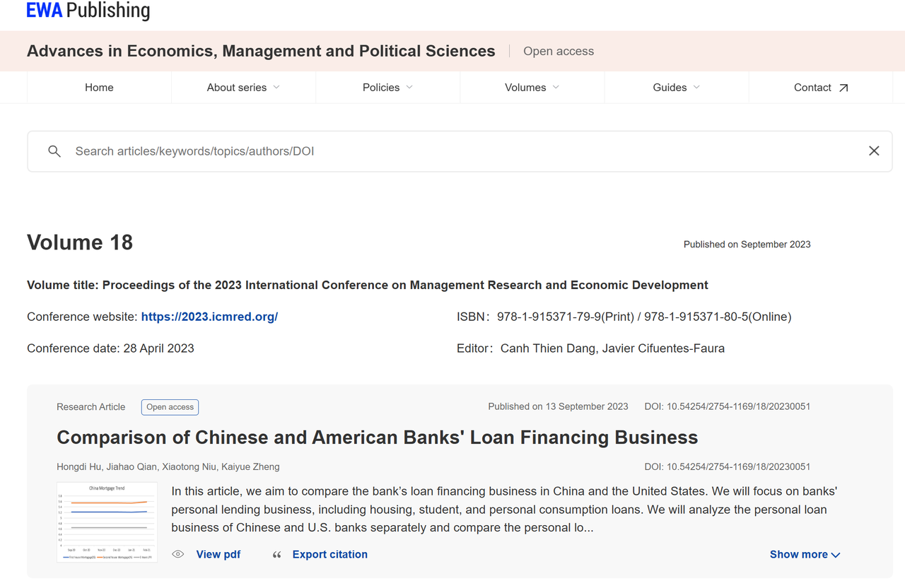Expand abstract with Show more
The width and height of the screenshot is (905, 588).
[805, 555]
